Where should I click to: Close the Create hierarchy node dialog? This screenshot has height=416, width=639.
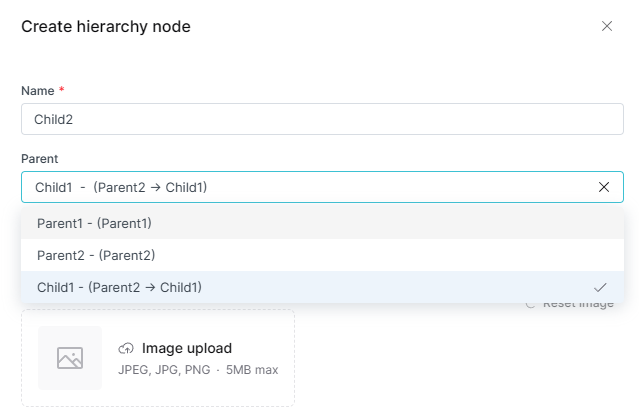coord(606,26)
